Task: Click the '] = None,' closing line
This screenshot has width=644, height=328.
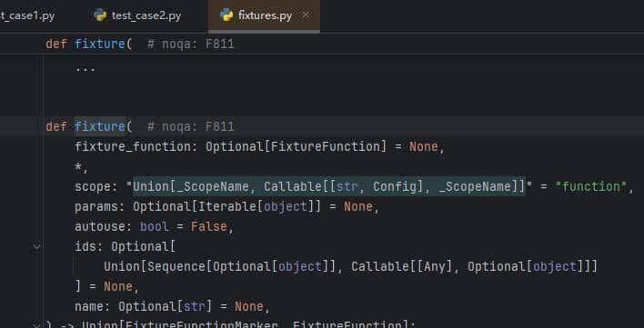Action: 107,286
